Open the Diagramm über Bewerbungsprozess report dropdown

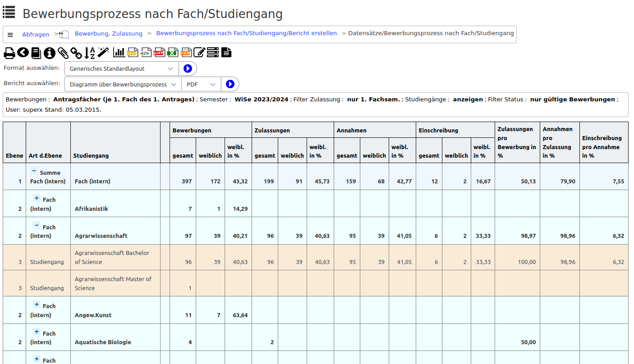(x=123, y=84)
